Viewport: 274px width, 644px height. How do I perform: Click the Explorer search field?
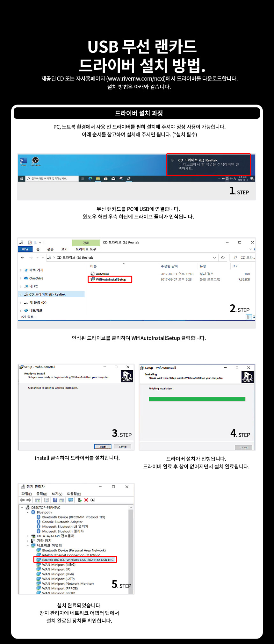pyautogui.click(x=243, y=257)
